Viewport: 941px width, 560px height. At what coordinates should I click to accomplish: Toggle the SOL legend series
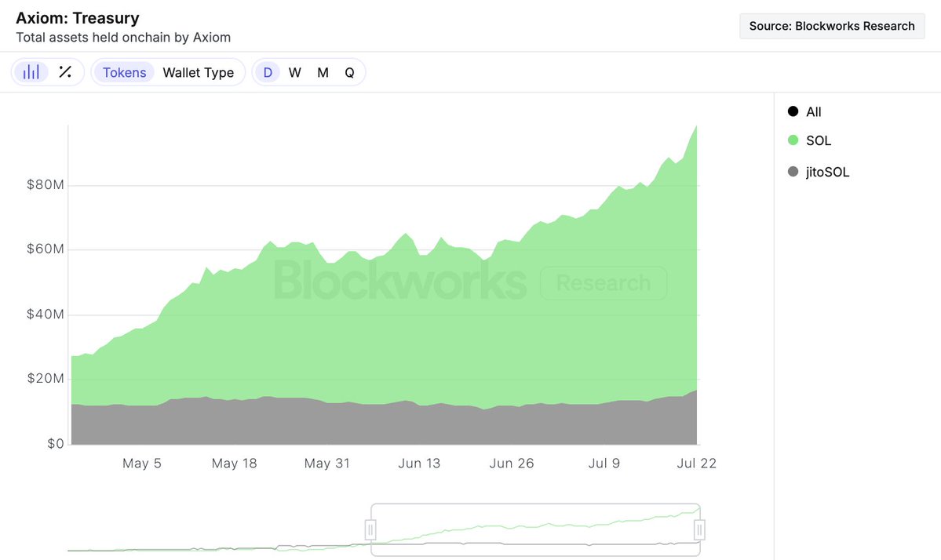click(810, 140)
